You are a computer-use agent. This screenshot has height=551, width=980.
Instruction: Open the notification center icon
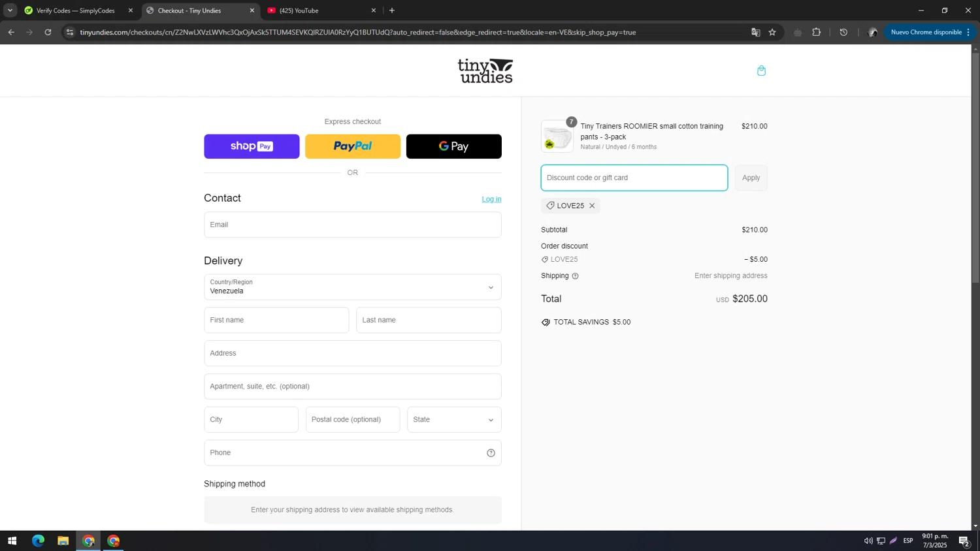pos(964,541)
